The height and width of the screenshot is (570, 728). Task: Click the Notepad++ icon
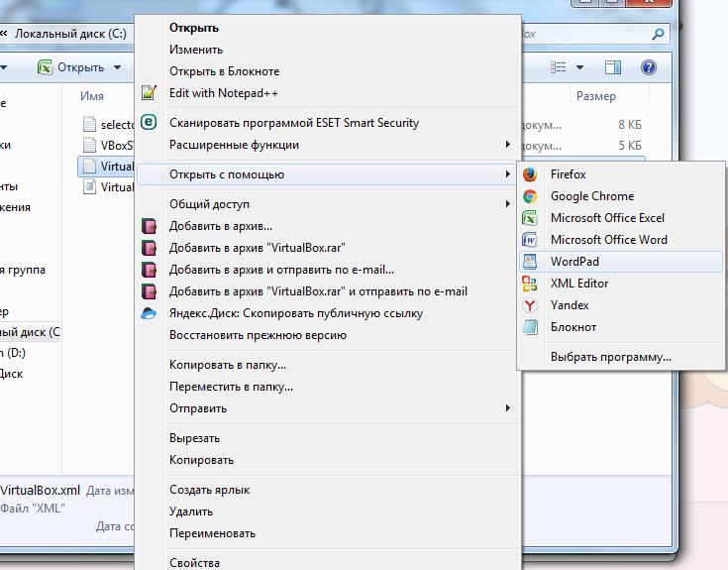[x=149, y=93]
